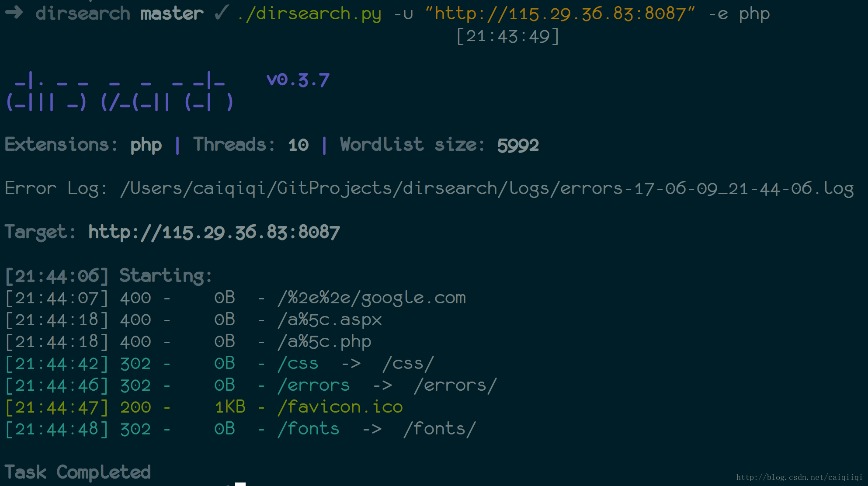Select the /favicon.ico result line
The height and width of the screenshot is (486, 868).
click(204, 407)
